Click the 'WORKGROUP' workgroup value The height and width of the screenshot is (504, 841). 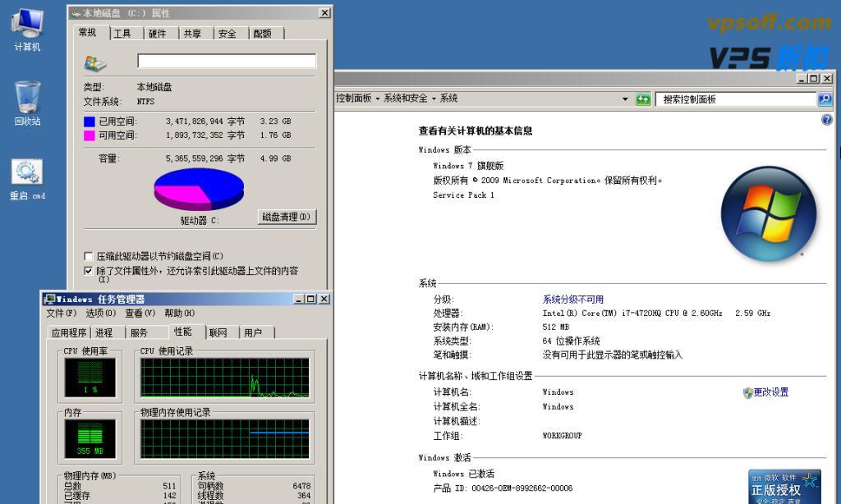(562, 436)
